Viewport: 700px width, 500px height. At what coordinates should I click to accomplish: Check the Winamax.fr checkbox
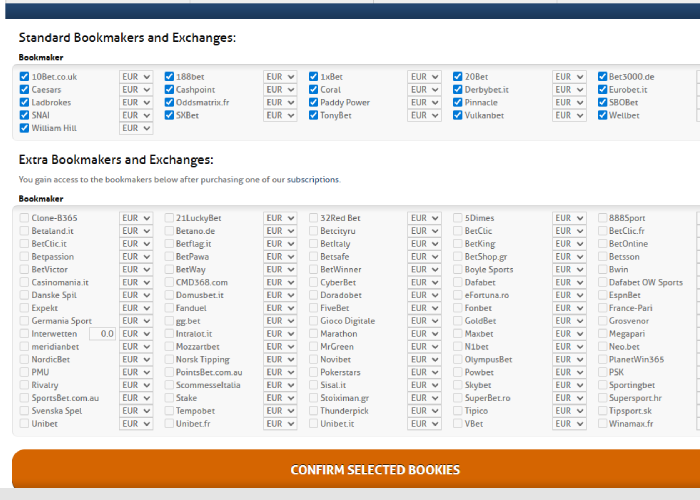[x=602, y=424]
